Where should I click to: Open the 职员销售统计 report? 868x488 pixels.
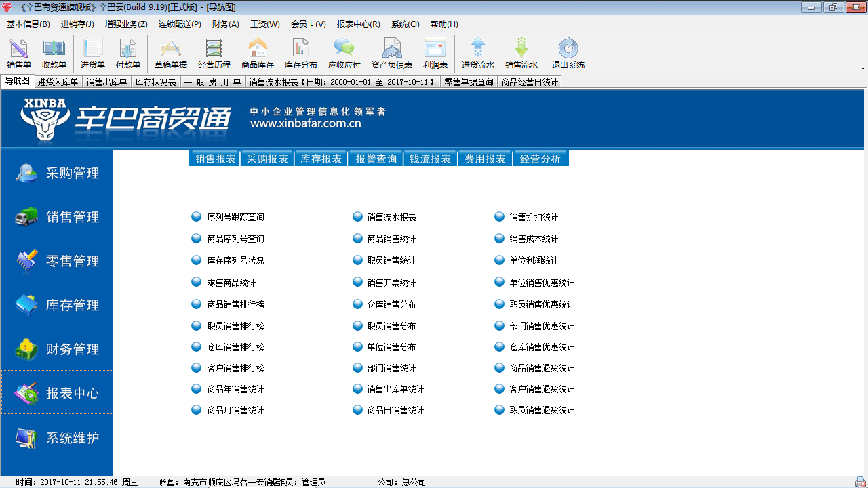pyautogui.click(x=391, y=260)
